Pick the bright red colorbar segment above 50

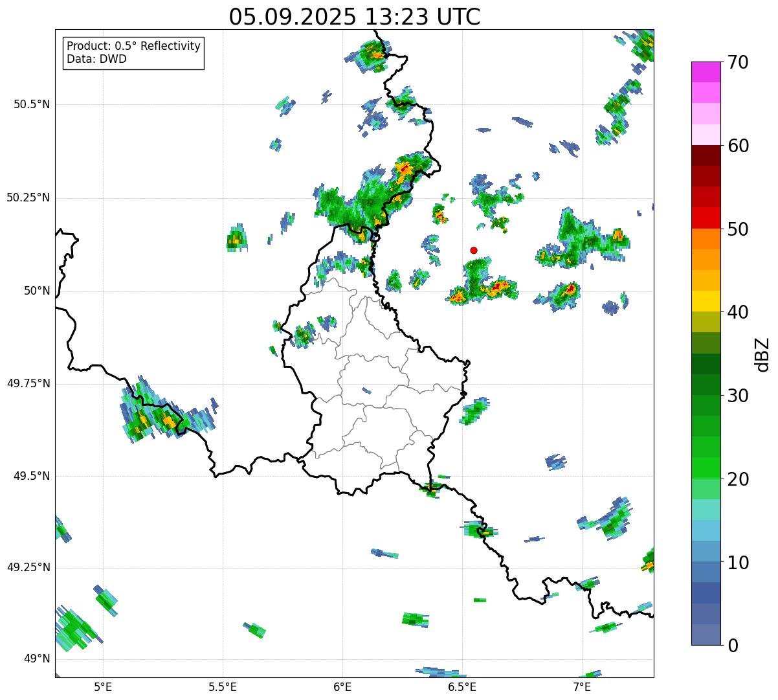706,218
